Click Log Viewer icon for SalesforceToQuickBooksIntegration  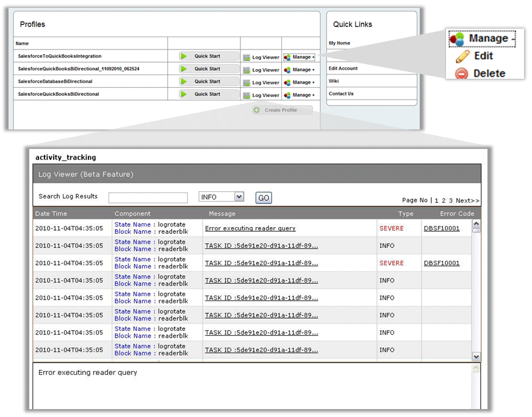pos(246,57)
